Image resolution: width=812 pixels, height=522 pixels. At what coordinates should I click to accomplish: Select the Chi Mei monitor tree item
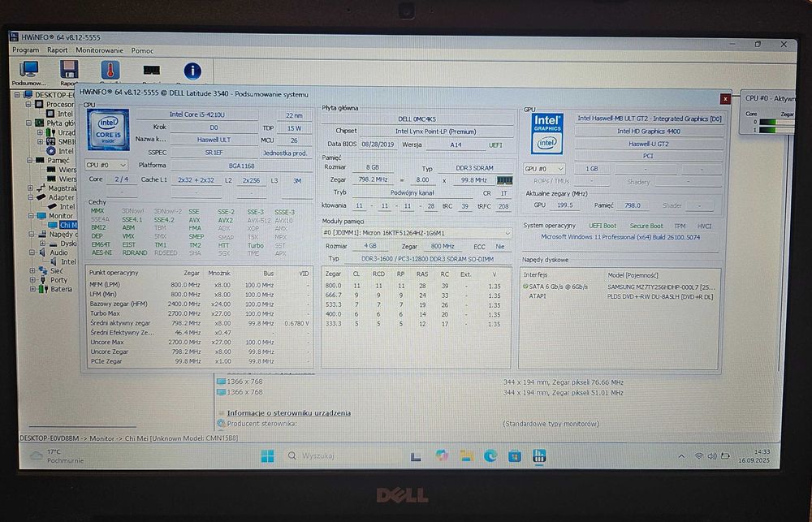click(x=63, y=225)
